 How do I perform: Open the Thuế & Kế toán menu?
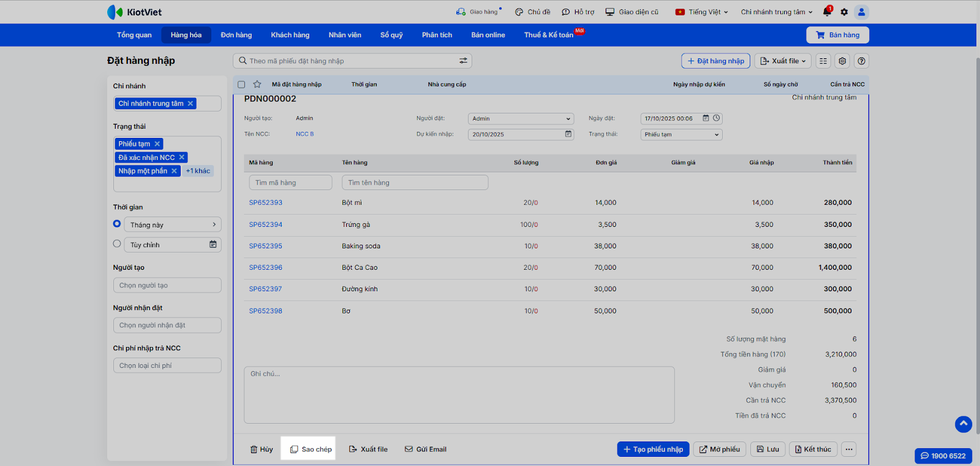point(549,35)
